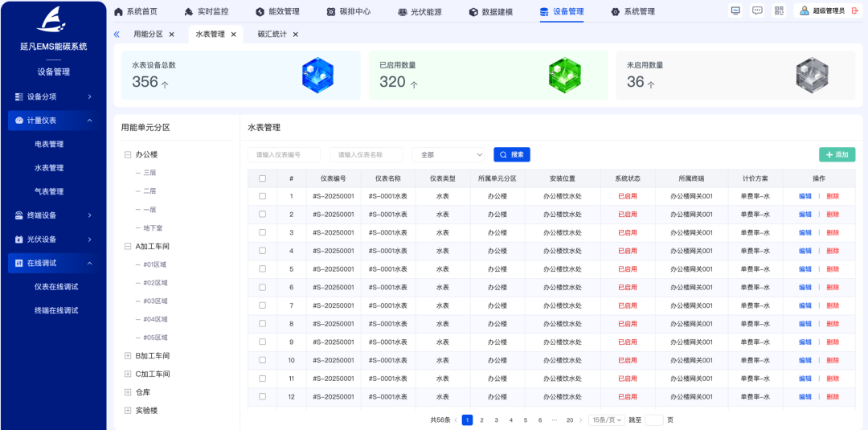This screenshot has height=430, width=868.
Task: Check the checkbox for row 5
Action: point(262,269)
